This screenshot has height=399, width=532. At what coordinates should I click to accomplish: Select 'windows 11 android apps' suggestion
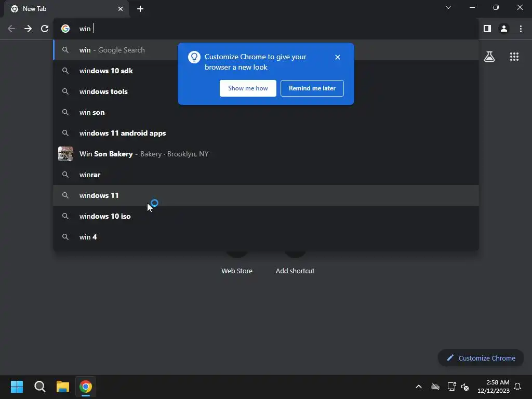point(266,133)
